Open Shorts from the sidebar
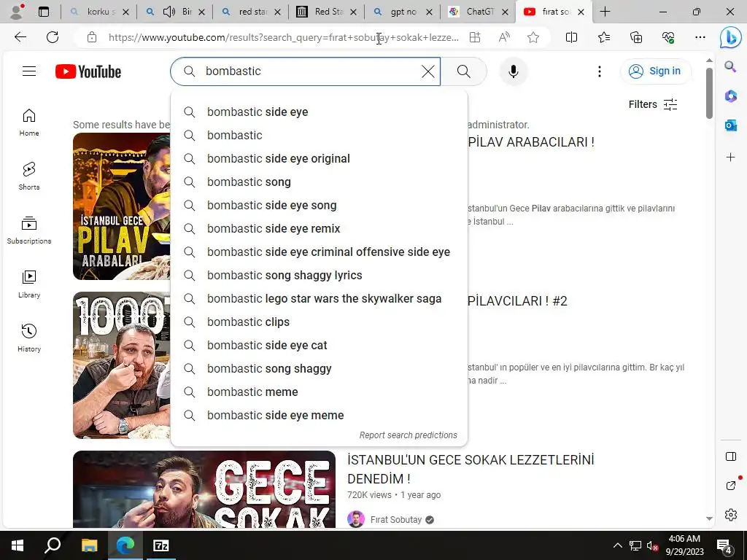This screenshot has height=560, width=747. 29,176
